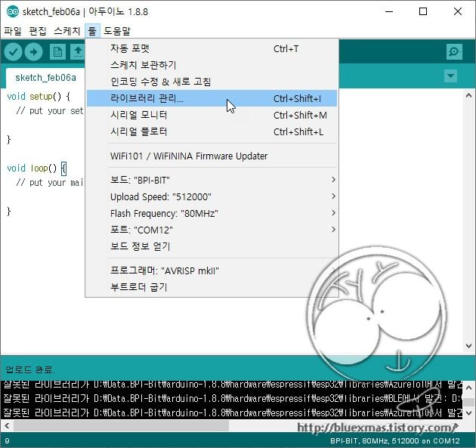
Task: Expand Upload Speed: "512000" submenu
Action: click(212, 196)
